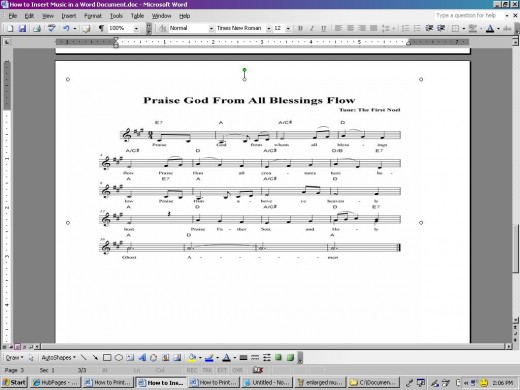Choose an arrow style
Viewport: 520px width, 390px height.
tap(267, 357)
